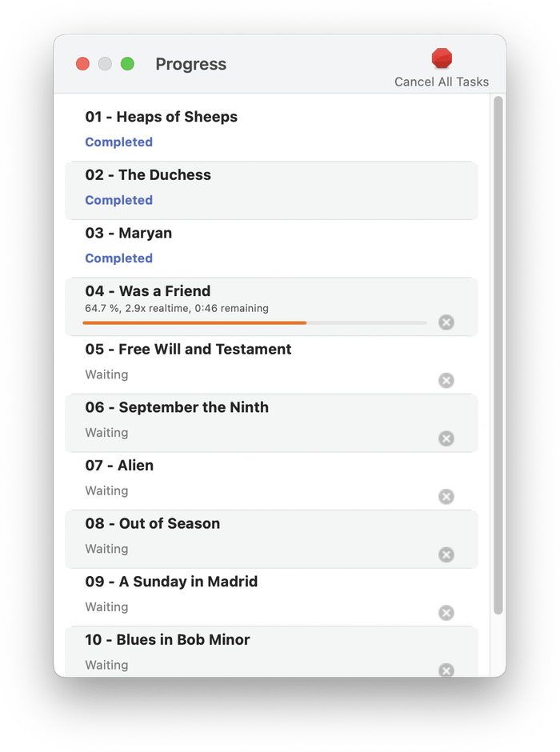Cancel the '10 - Blues in Bob Minor' task

[446, 670]
